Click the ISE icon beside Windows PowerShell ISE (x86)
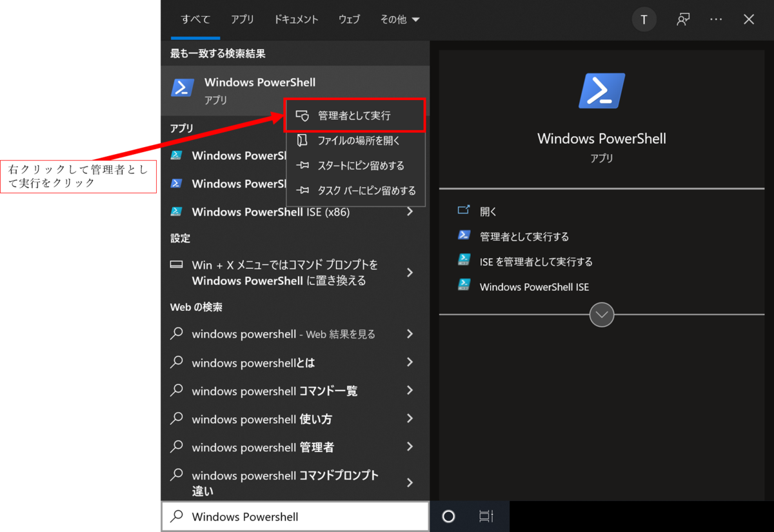This screenshot has height=532, width=774. (176, 212)
